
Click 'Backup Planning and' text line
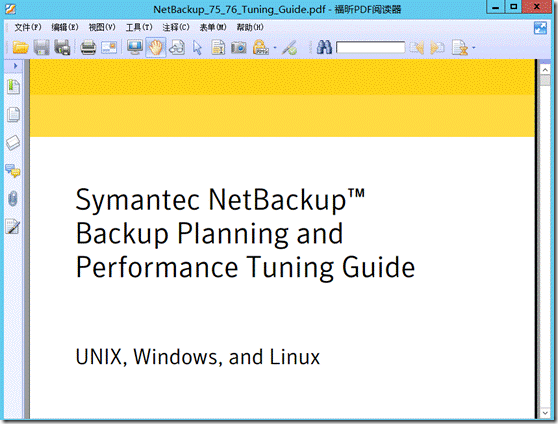[209, 234]
